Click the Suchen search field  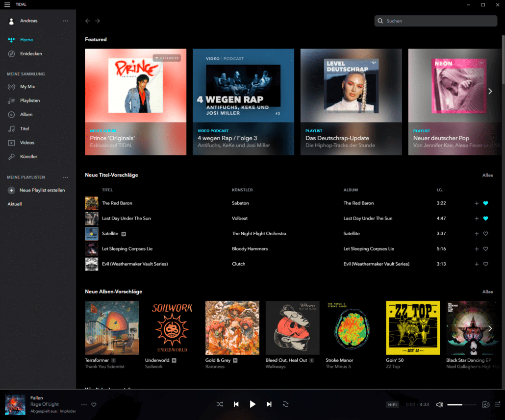tap(435, 21)
